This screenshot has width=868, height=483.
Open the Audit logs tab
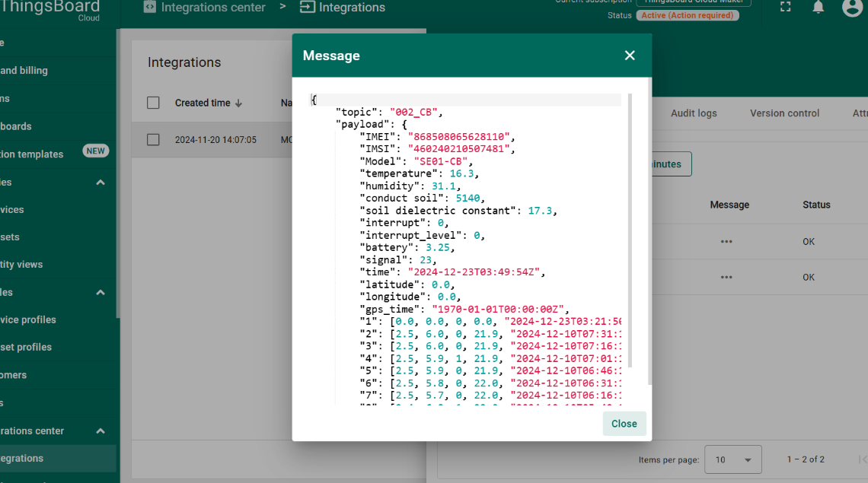694,113
